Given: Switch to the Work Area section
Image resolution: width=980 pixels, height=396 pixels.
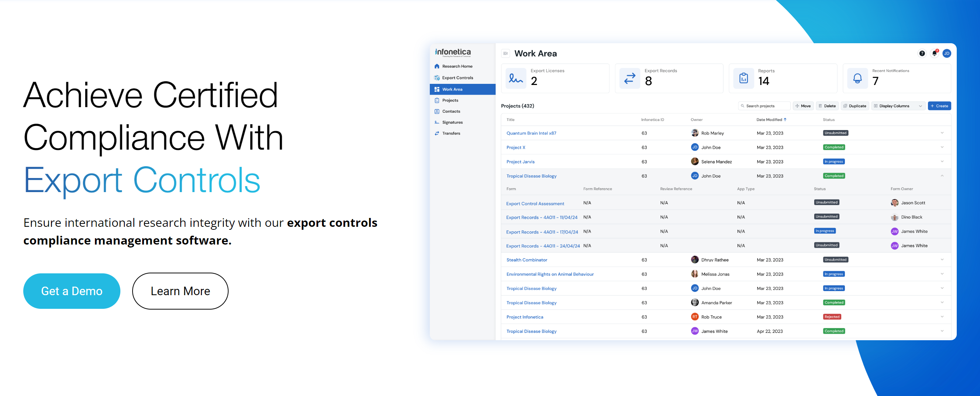Looking at the screenshot, I should pyautogui.click(x=452, y=89).
